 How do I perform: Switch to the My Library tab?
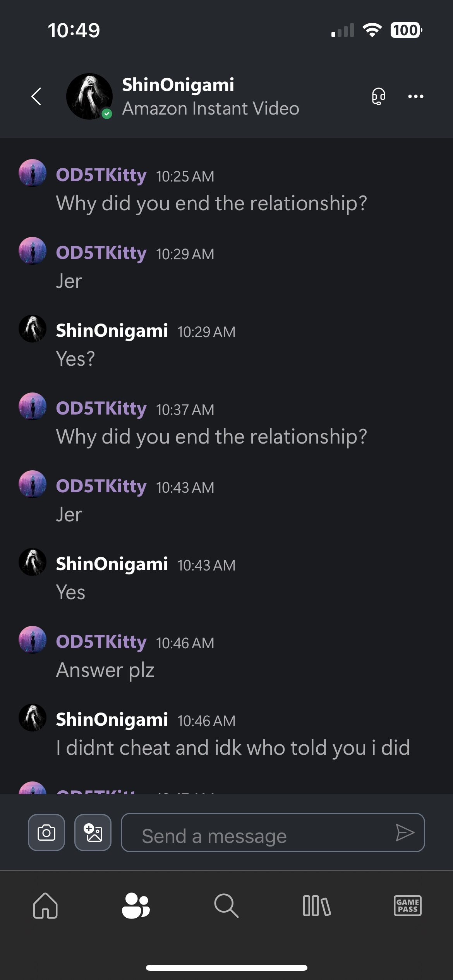(x=317, y=906)
